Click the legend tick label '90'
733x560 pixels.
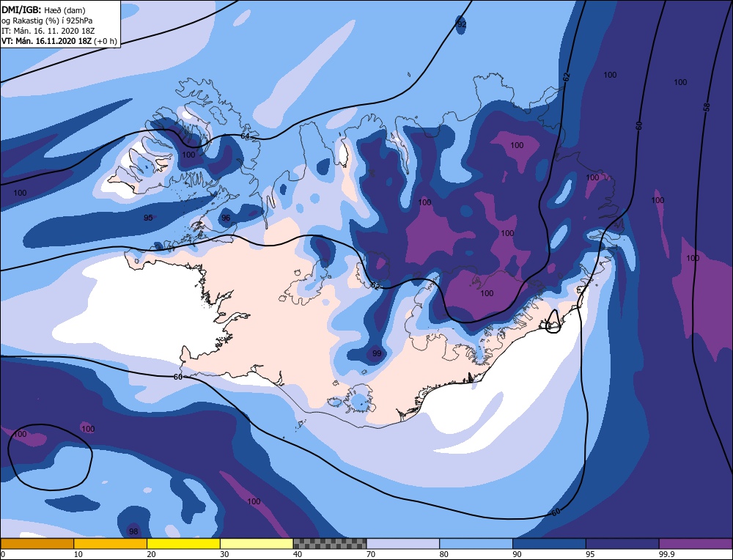click(517, 554)
